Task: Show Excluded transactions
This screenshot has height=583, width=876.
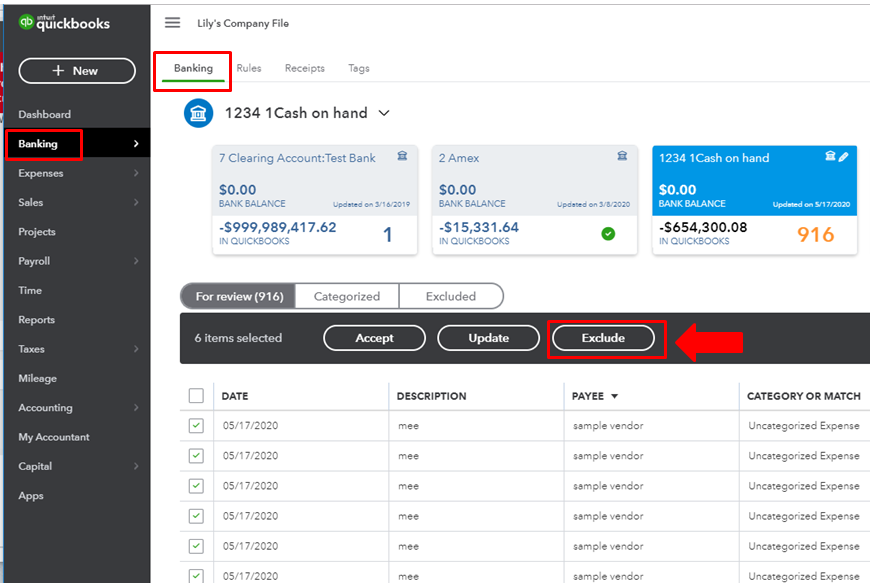Action: point(451,296)
